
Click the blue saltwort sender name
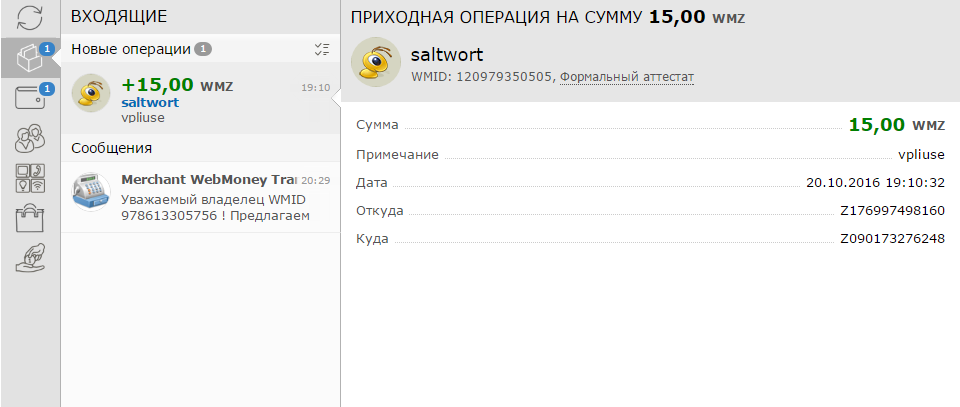(150, 102)
